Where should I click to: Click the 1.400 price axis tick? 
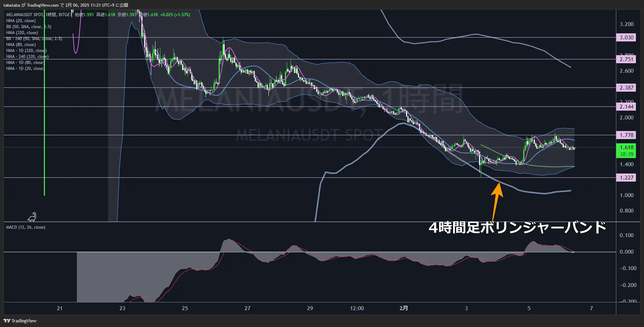pos(626,164)
